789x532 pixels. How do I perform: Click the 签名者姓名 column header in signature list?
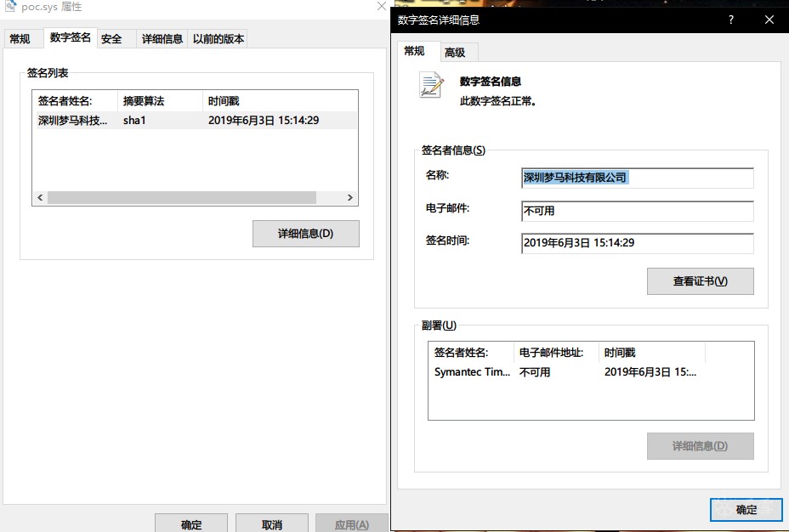[75, 101]
